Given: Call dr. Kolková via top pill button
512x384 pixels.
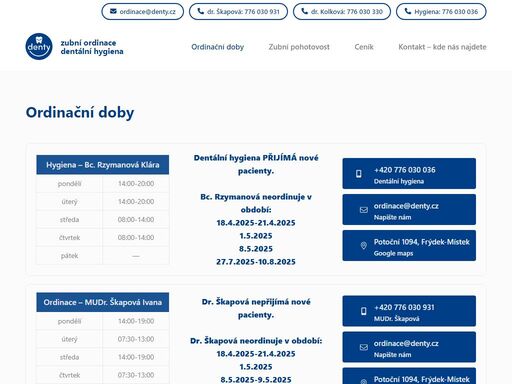Looking at the screenshot, I should [342, 12].
